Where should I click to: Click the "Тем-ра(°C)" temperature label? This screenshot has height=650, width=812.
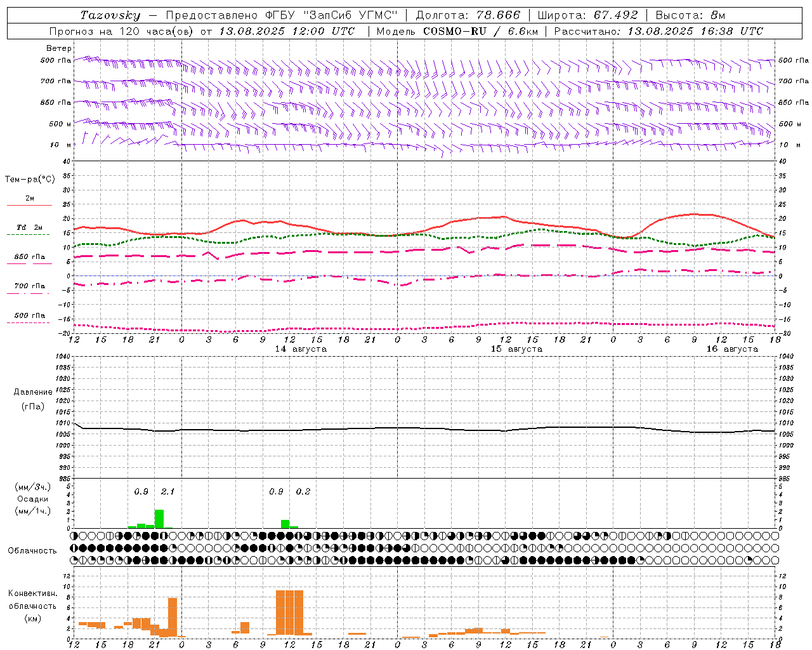[x=30, y=179]
